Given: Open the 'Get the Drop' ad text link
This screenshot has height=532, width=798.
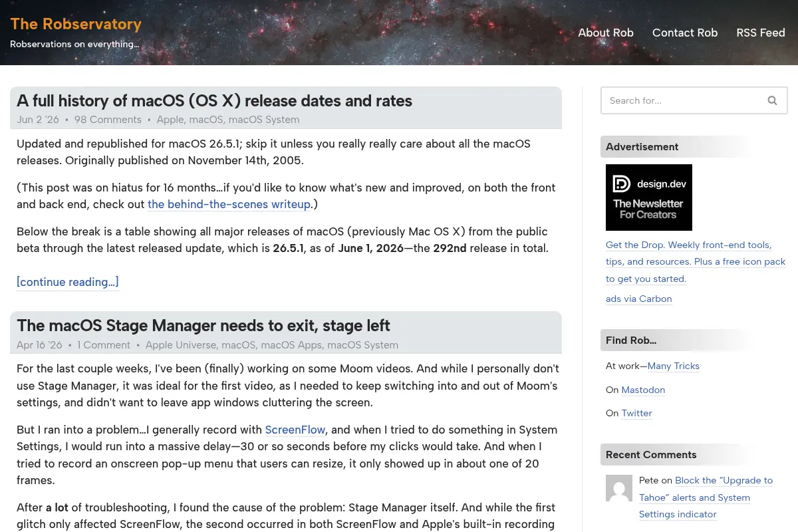Looking at the screenshot, I should tap(696, 261).
